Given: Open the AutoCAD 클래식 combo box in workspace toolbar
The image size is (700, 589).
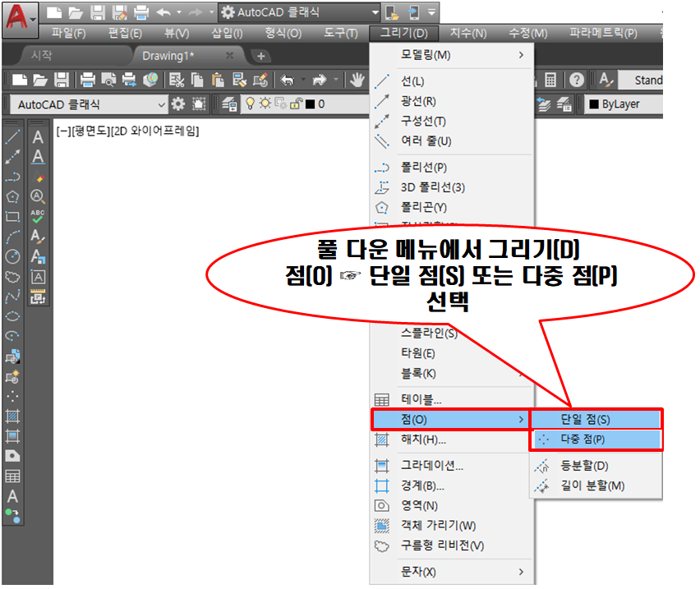Looking at the screenshot, I should coord(88,105).
